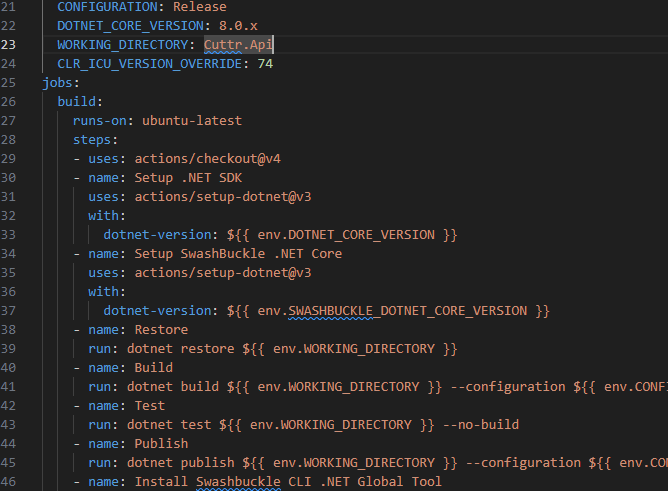Click the 'jobs:' key on line 25

point(60,83)
